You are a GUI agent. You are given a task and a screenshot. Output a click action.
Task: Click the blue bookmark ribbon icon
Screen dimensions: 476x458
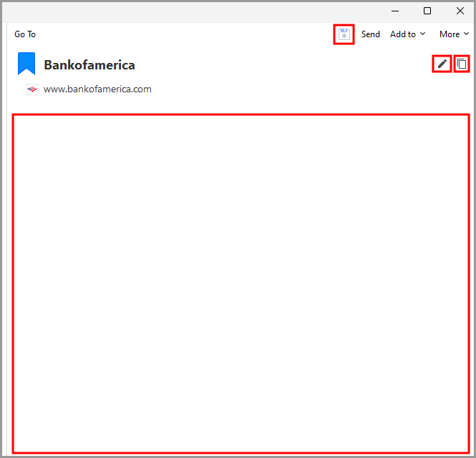(x=26, y=64)
